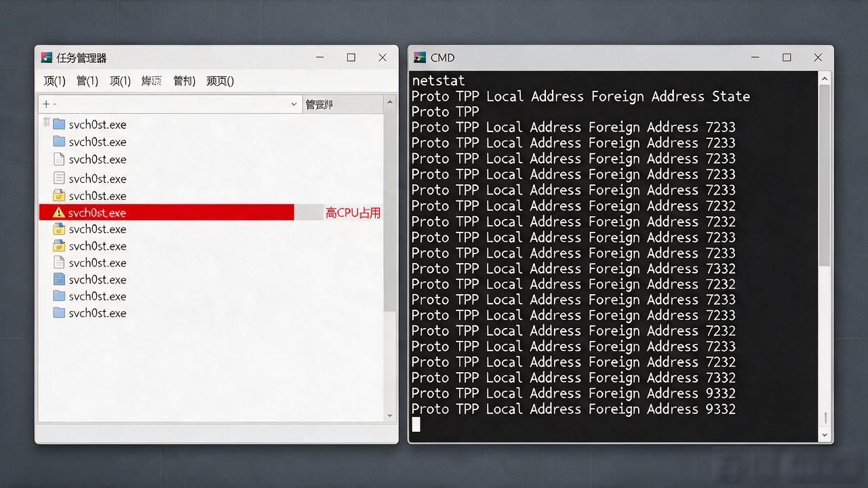Image resolution: width=868 pixels, height=488 pixels.
Task: Click Task Manager's scrollbar up arrow
Action: pyautogui.click(x=389, y=102)
